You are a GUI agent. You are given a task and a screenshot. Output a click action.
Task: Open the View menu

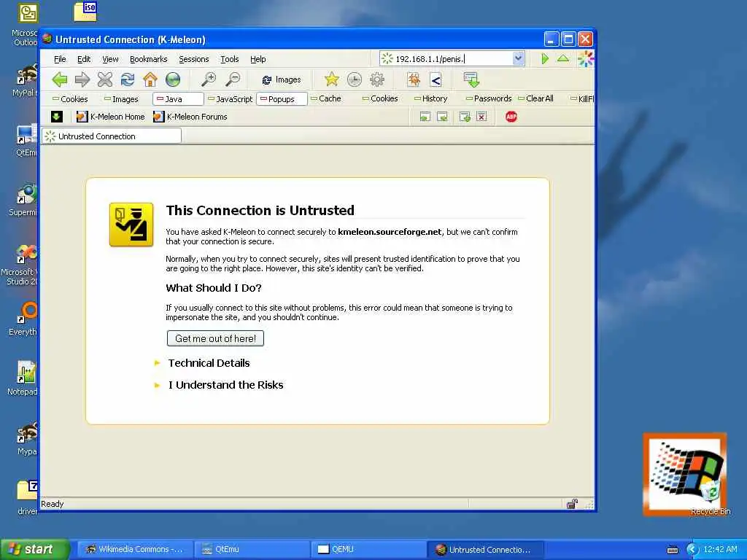click(x=110, y=59)
